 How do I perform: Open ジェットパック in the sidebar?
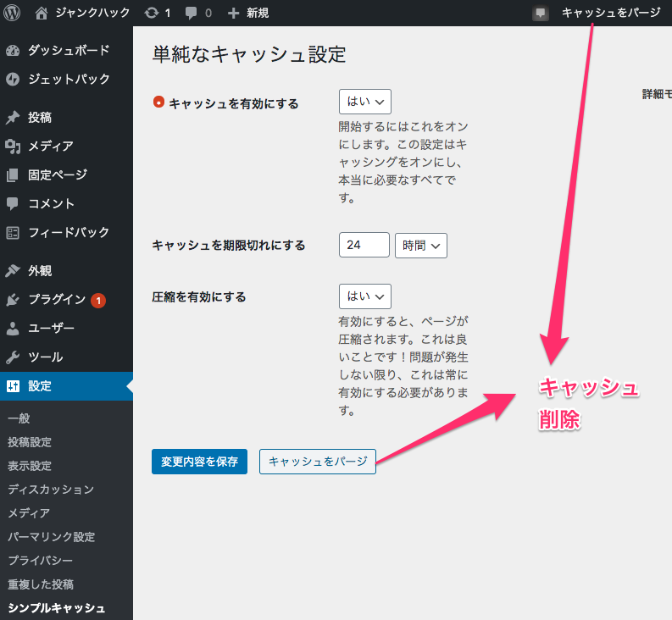[69, 79]
